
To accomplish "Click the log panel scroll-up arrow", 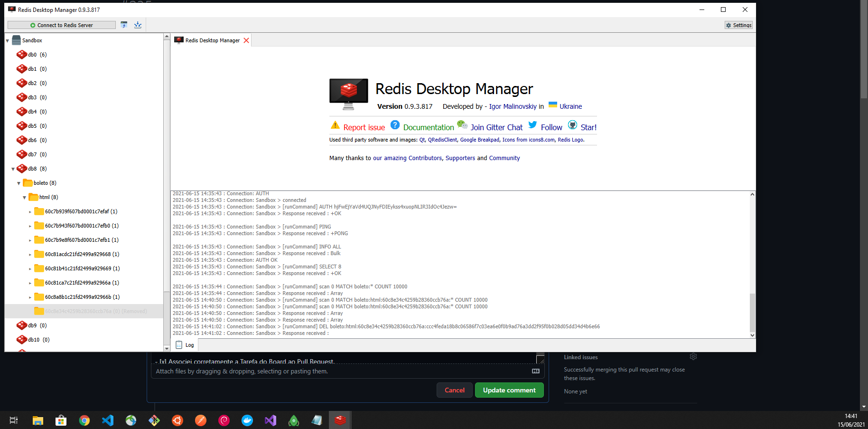I will coord(752,194).
